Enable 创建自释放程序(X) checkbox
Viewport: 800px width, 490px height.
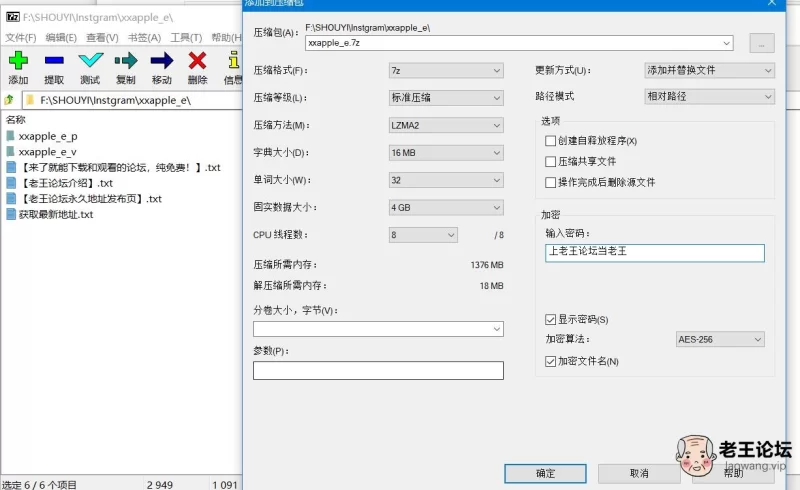pyautogui.click(x=550, y=141)
